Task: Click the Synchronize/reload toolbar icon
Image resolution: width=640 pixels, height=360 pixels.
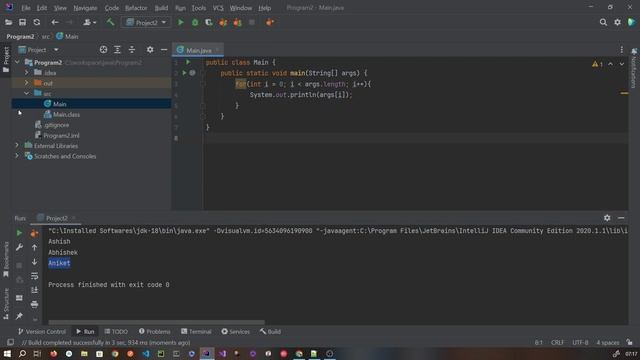Action: click(x=37, y=22)
